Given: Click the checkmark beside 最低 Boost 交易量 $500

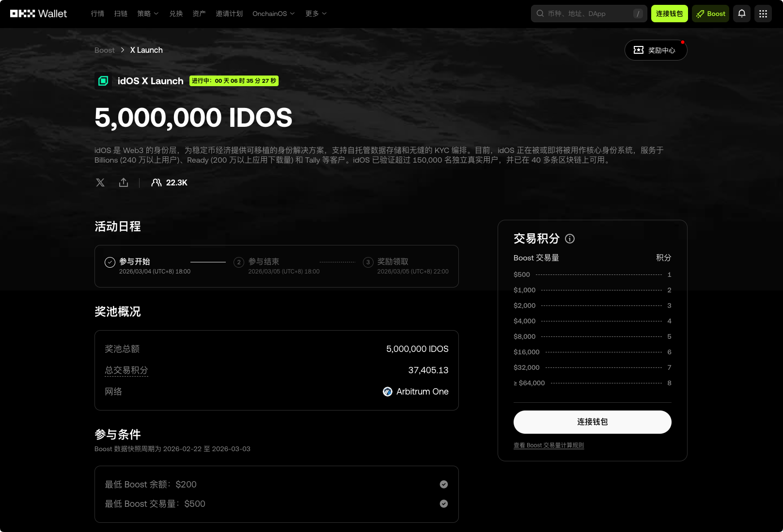Looking at the screenshot, I should point(444,503).
